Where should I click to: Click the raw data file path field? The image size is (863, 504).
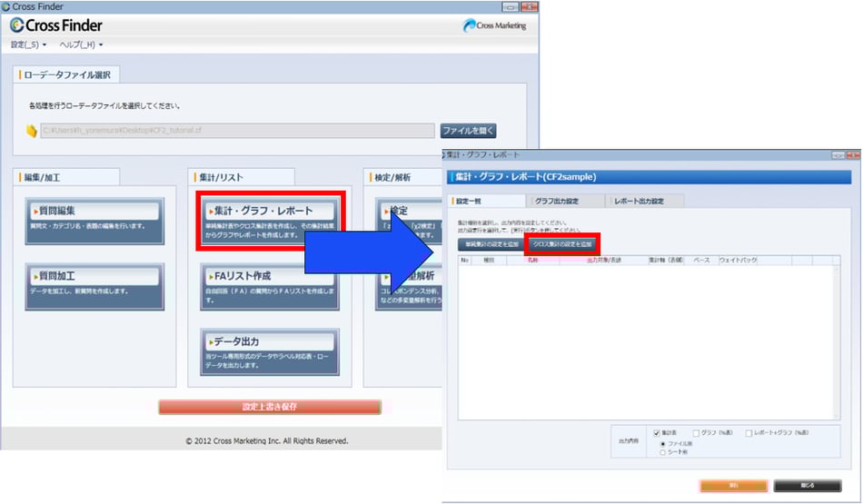tap(237, 131)
